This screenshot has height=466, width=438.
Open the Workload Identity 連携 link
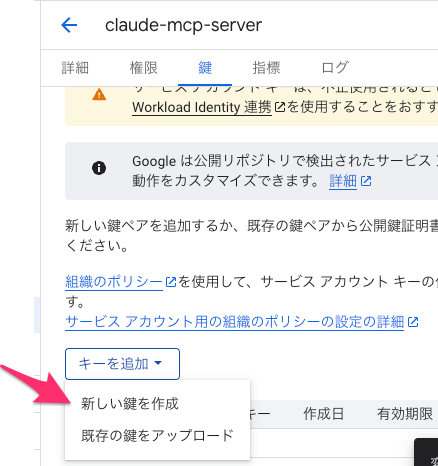pos(202,107)
